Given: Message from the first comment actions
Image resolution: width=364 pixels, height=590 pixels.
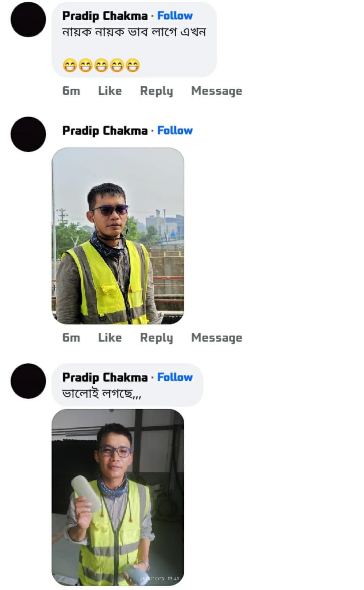Looking at the screenshot, I should click(x=217, y=91).
